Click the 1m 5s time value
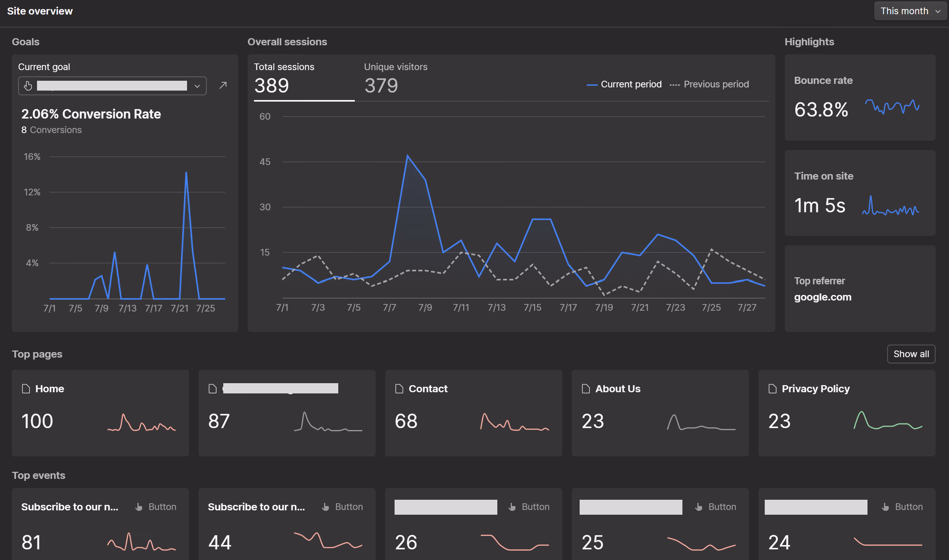 tap(819, 206)
